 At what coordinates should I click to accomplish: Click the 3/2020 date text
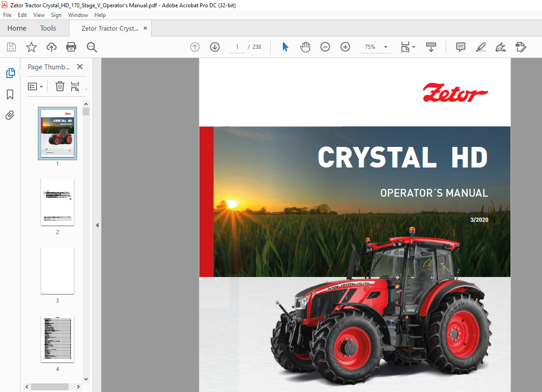(479, 220)
